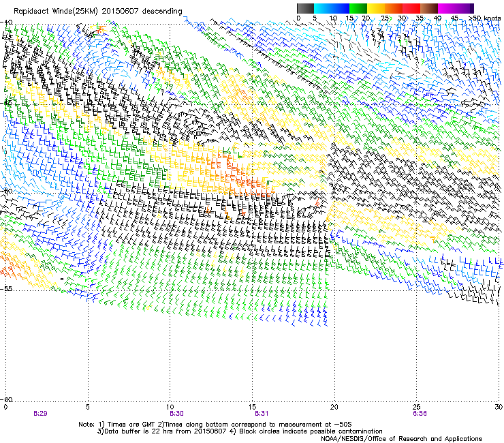Click the '-55' latitude axis label
Image resolution: width=504 pixels, height=443 pixels.
point(6,288)
